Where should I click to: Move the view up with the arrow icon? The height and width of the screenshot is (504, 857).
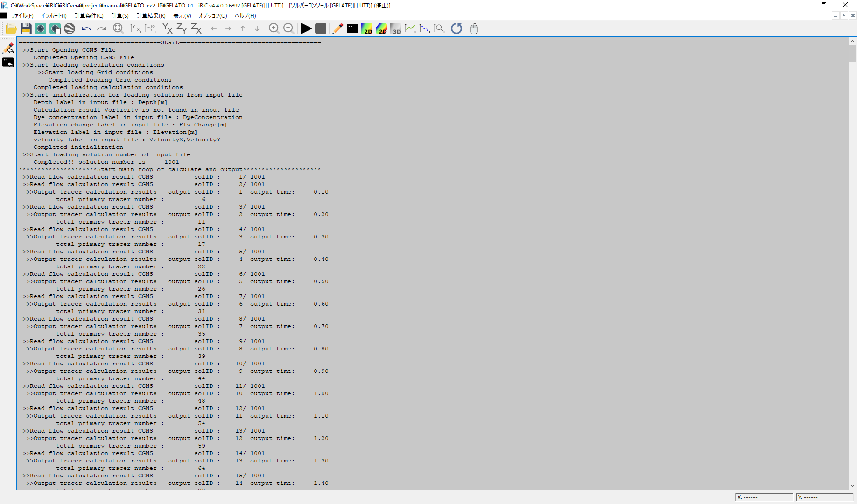(243, 29)
